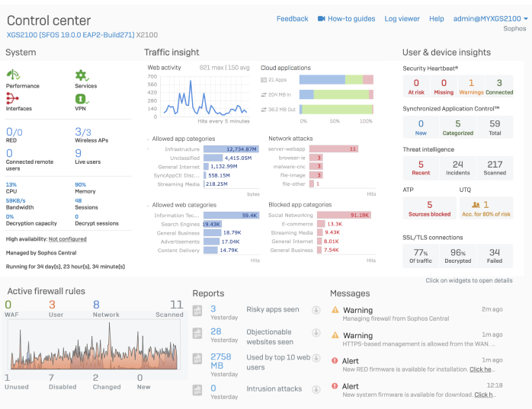Open the 34 Failed SSL/TLS tile

[495, 256]
